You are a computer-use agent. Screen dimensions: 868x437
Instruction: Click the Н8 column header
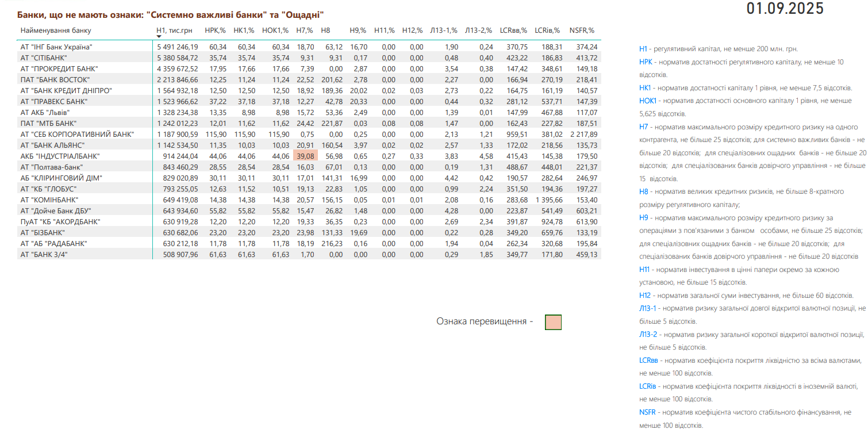(325, 30)
